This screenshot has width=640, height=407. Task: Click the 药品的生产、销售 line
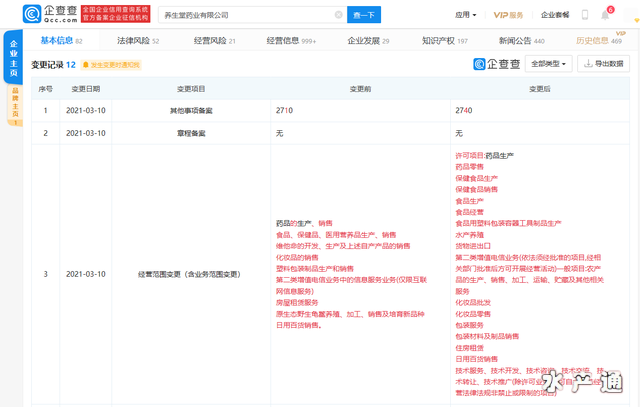pyautogui.click(x=304, y=223)
